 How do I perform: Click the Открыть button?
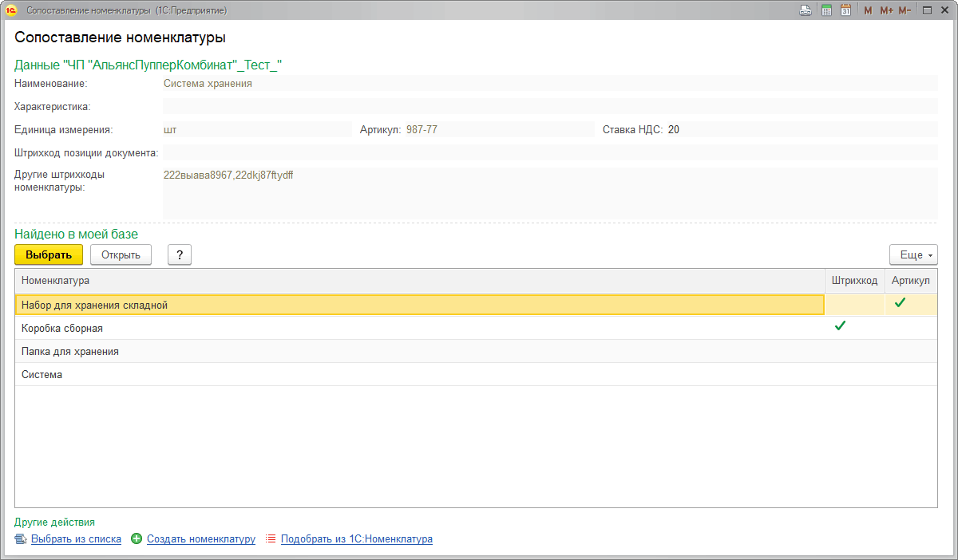pos(121,254)
